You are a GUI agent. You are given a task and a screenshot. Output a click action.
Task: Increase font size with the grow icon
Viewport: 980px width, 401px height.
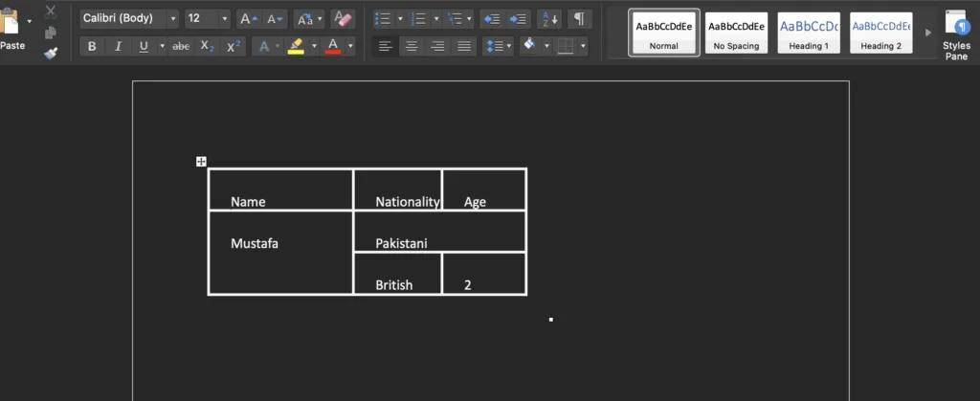click(x=247, y=18)
